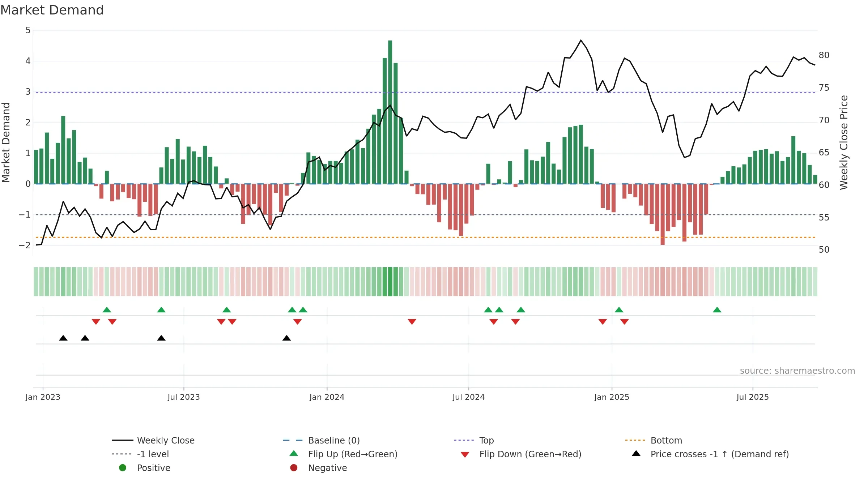Click the 65 tick on the price axis

click(x=824, y=153)
